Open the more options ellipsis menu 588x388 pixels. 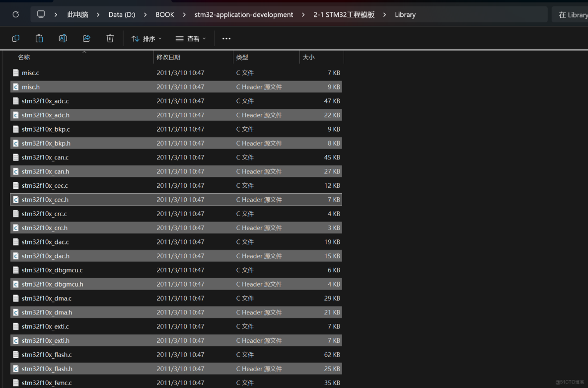pos(226,38)
